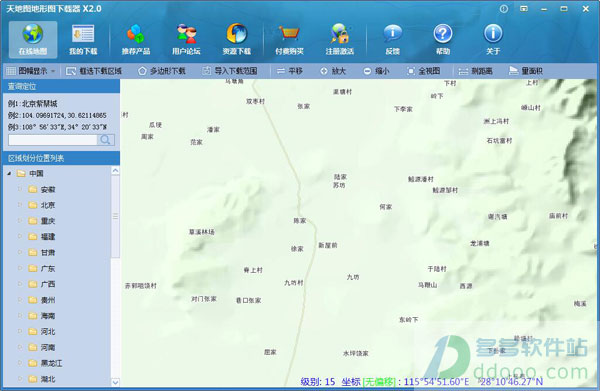The image size is (600, 391).
Task: Expand the 安徽 folder node
Action: pyautogui.click(x=20, y=189)
